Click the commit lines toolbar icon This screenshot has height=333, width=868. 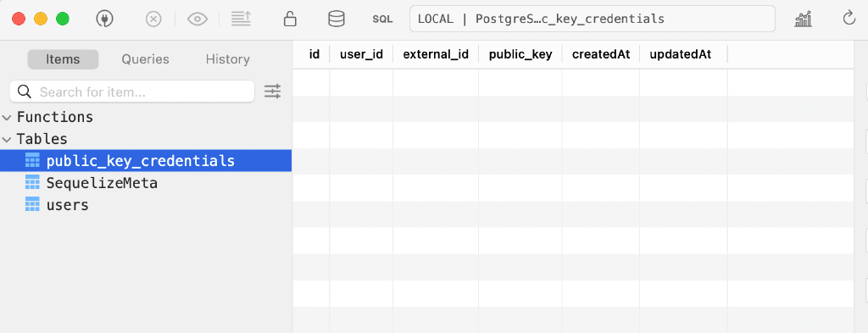click(241, 19)
